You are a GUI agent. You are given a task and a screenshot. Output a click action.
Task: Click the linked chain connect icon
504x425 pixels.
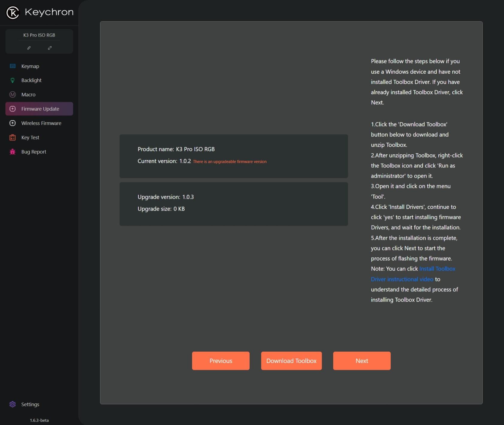(29, 48)
